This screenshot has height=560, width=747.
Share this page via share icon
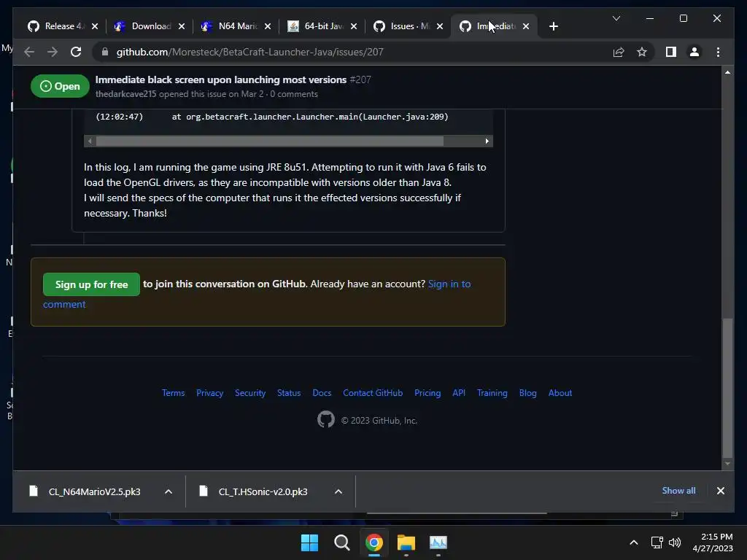coord(619,52)
